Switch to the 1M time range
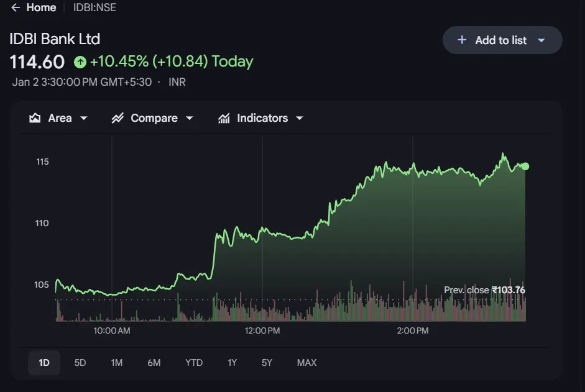This screenshot has height=392, width=585. [x=117, y=363]
